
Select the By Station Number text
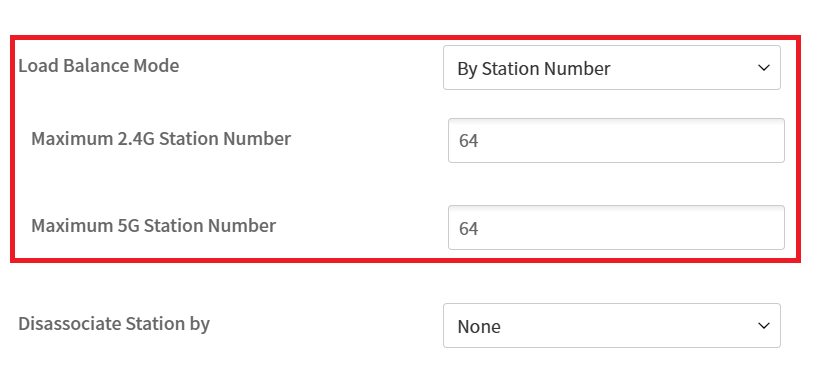click(x=534, y=68)
